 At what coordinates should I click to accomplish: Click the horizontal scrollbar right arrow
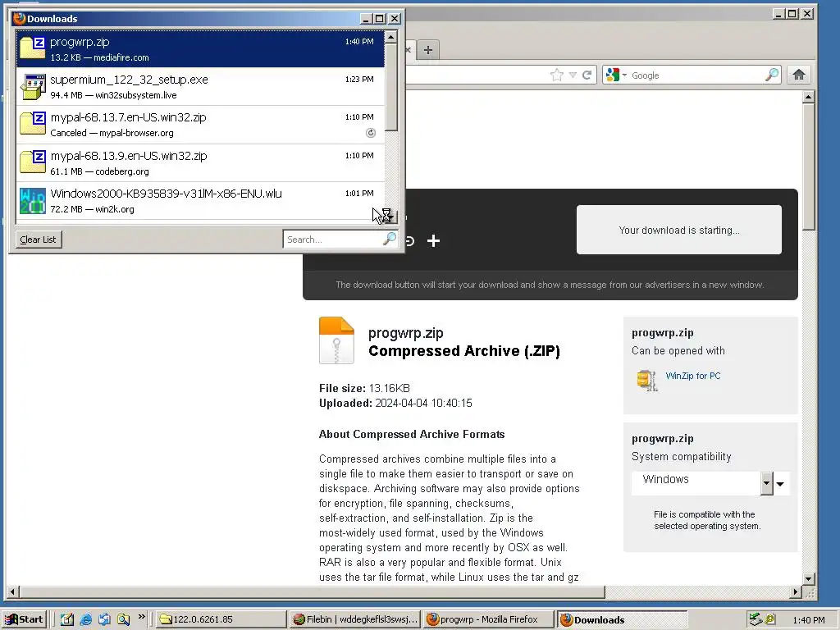click(796, 592)
